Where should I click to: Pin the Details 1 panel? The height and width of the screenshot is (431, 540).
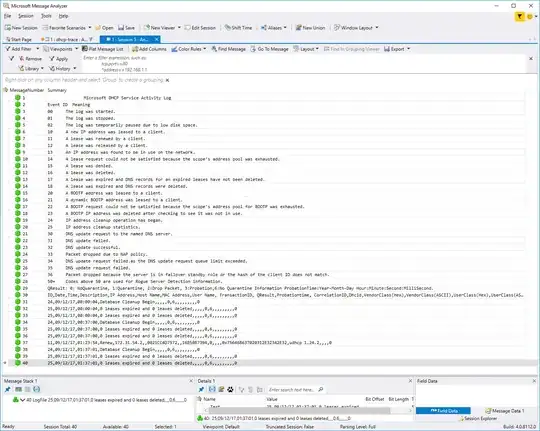click(201, 390)
